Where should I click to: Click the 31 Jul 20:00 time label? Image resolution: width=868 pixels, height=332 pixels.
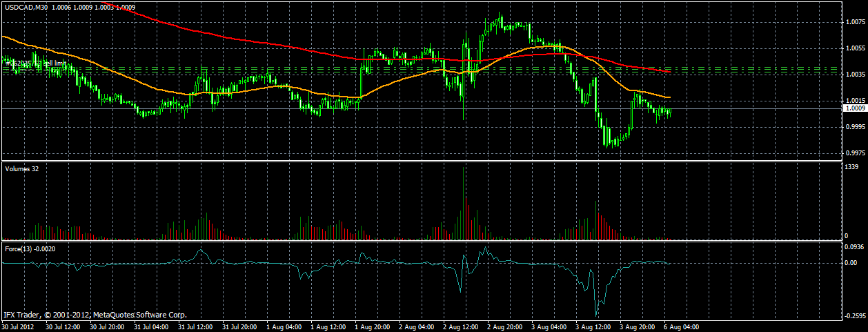point(239,326)
